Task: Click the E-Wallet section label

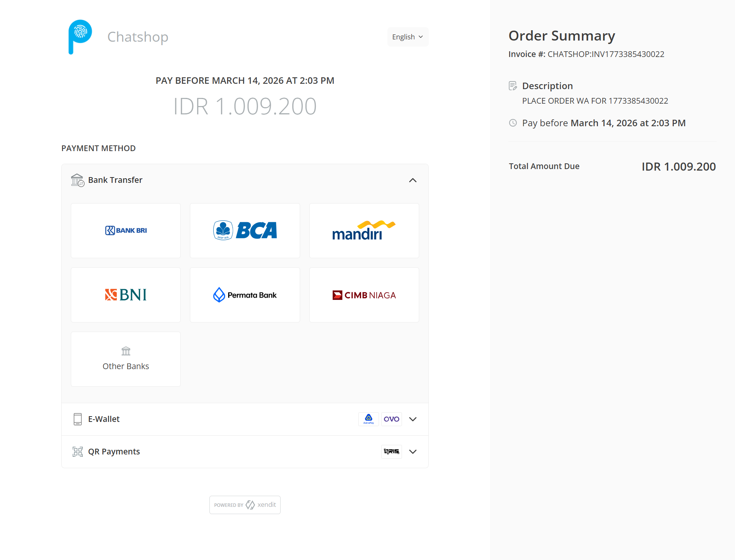Action: click(104, 419)
